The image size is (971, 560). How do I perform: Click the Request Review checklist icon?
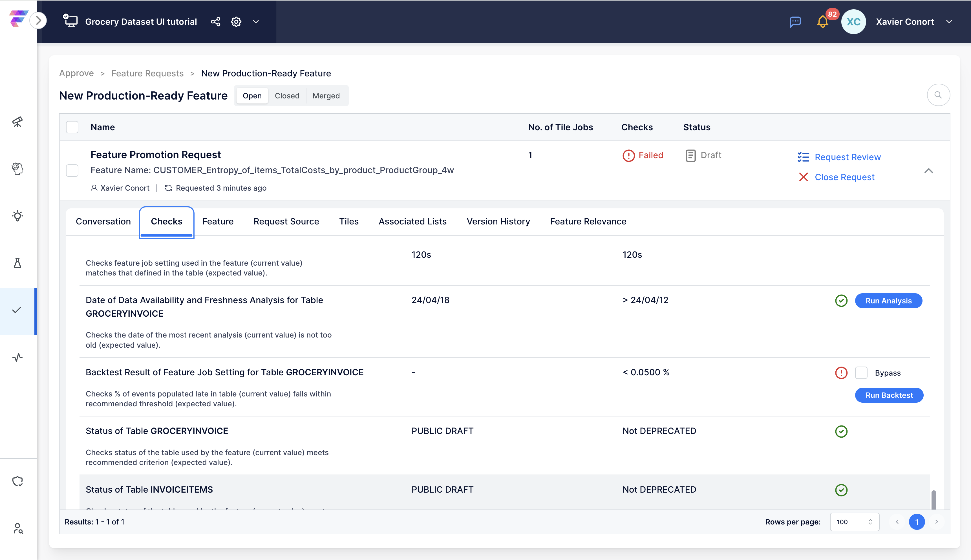803,157
